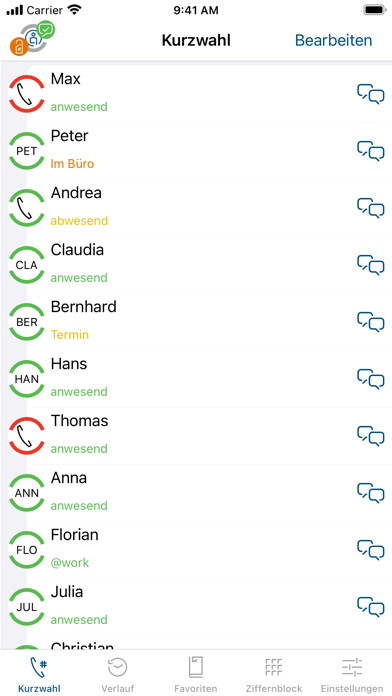392x696 pixels.
Task: Start a chat with Andrea
Action: coord(371,208)
